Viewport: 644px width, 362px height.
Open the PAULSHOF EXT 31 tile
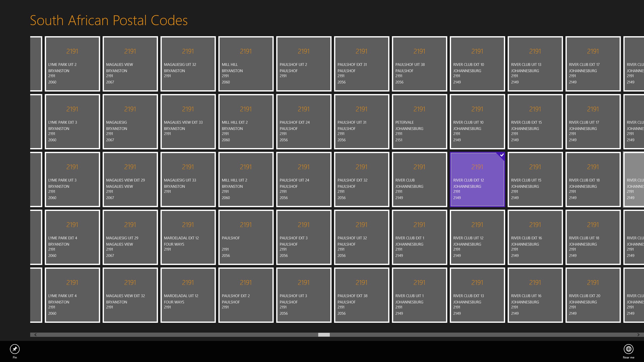point(361,64)
